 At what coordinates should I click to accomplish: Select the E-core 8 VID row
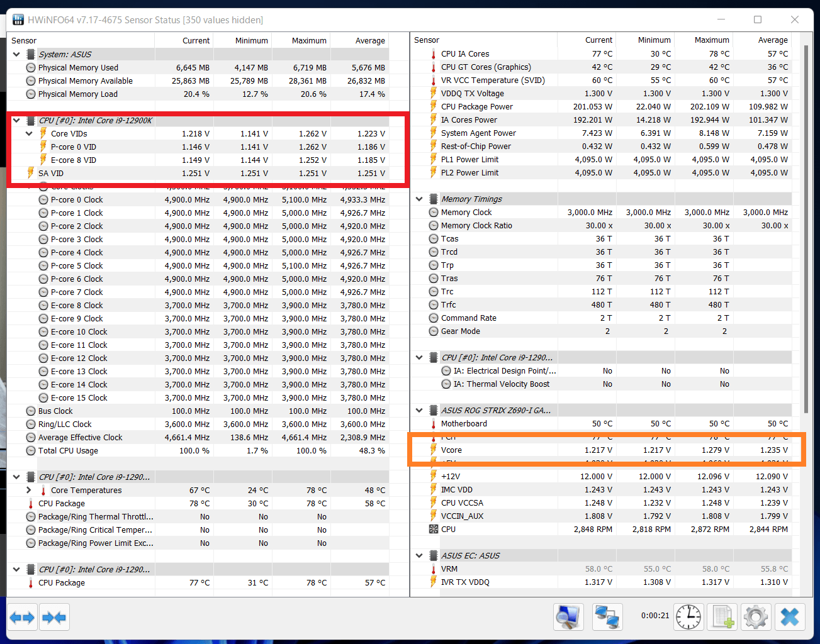point(198,160)
